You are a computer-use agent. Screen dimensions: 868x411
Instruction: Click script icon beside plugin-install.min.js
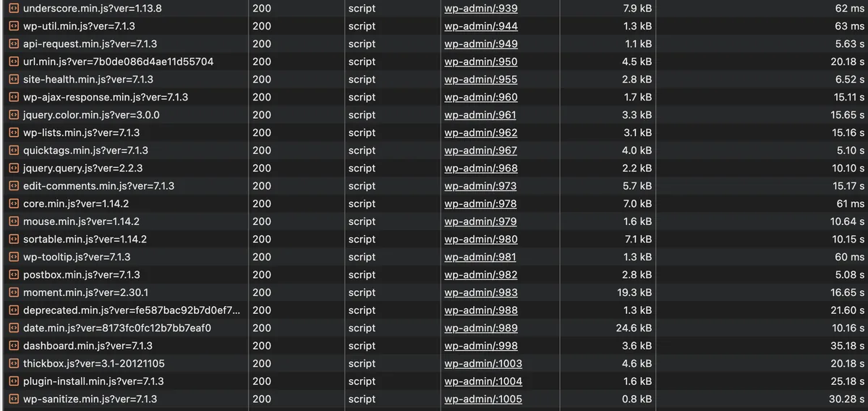[x=13, y=381]
